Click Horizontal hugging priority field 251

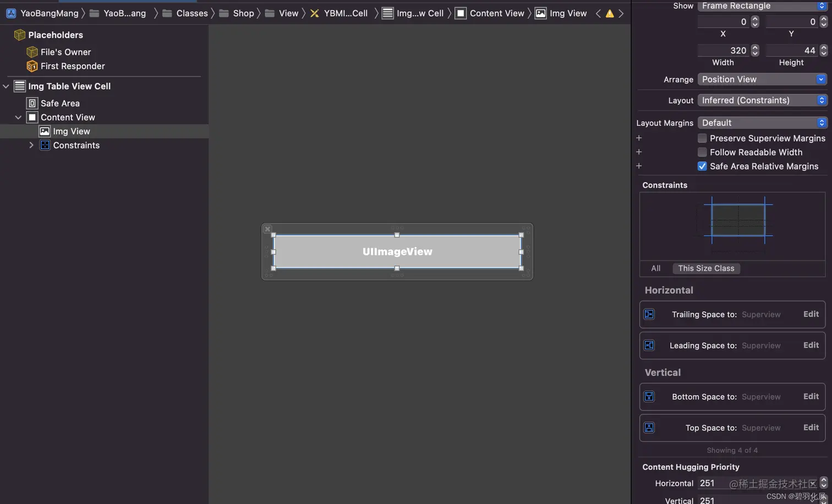tap(758, 483)
